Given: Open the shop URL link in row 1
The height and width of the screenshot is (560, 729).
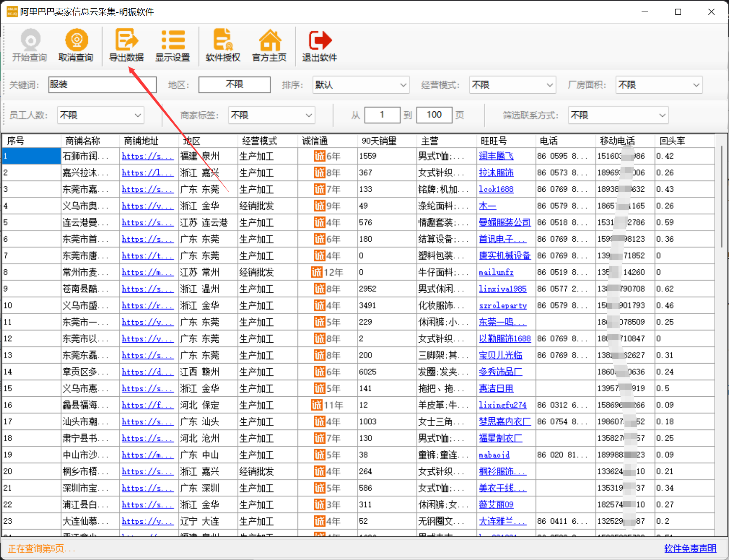Looking at the screenshot, I should tap(147, 156).
